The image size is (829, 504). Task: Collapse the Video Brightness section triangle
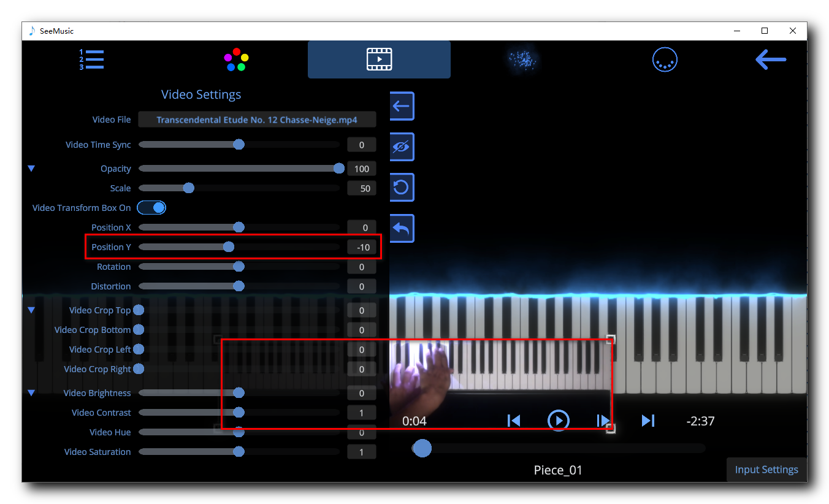click(31, 393)
